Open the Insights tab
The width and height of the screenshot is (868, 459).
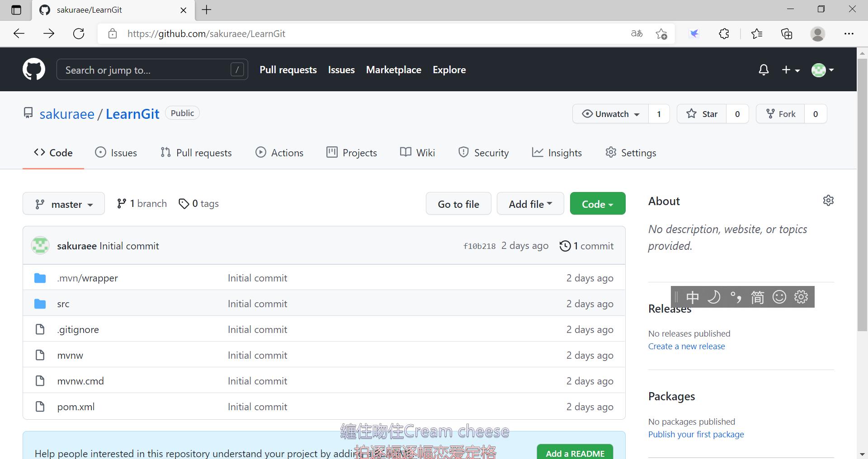tap(557, 153)
